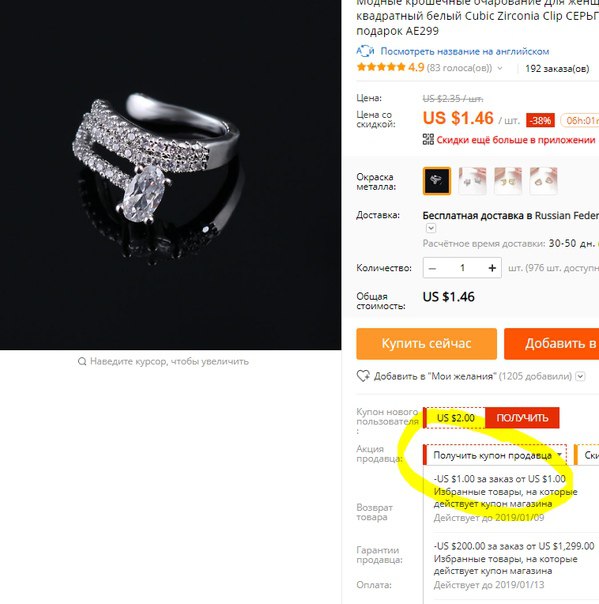The height and width of the screenshot is (604, 599).
Task: Click the QR code icon for app discounts
Action: pyautogui.click(x=428, y=139)
